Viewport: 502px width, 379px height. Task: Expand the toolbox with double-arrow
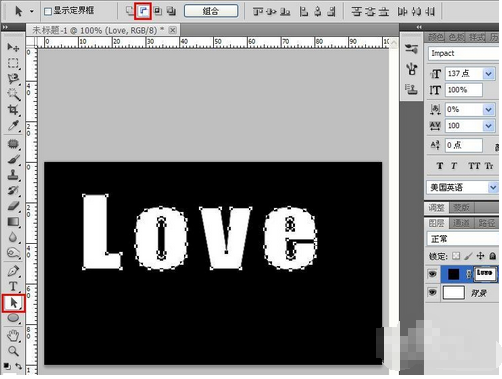(x=5, y=27)
